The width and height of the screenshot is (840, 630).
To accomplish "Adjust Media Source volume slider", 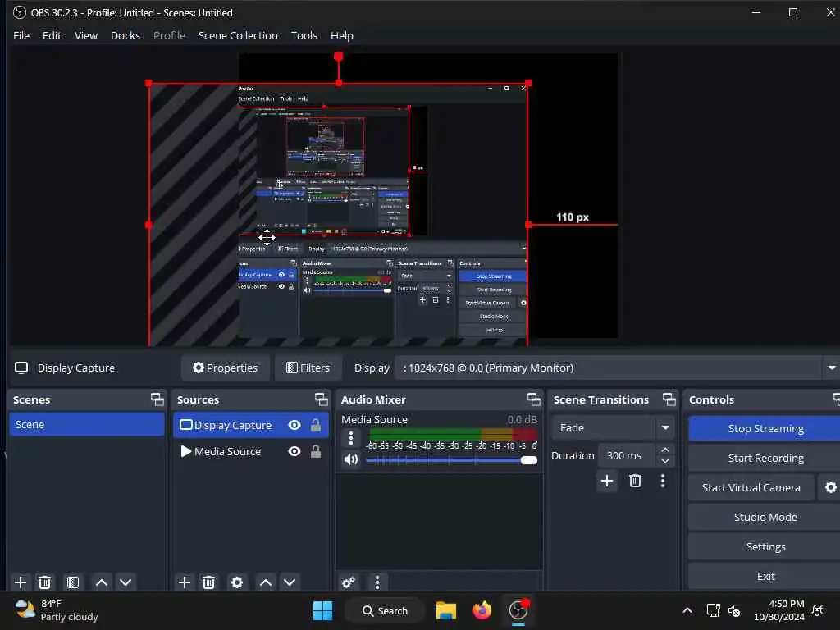I will pos(451,460).
